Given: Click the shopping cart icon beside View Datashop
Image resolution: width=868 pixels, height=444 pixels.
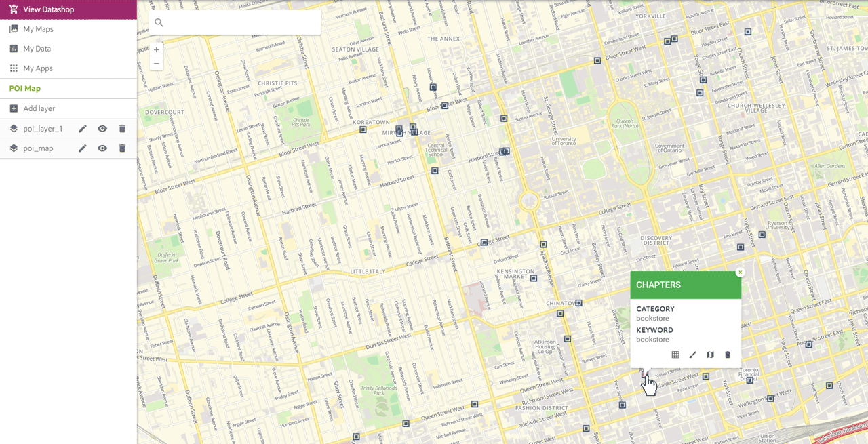Looking at the screenshot, I should pyautogui.click(x=14, y=9).
